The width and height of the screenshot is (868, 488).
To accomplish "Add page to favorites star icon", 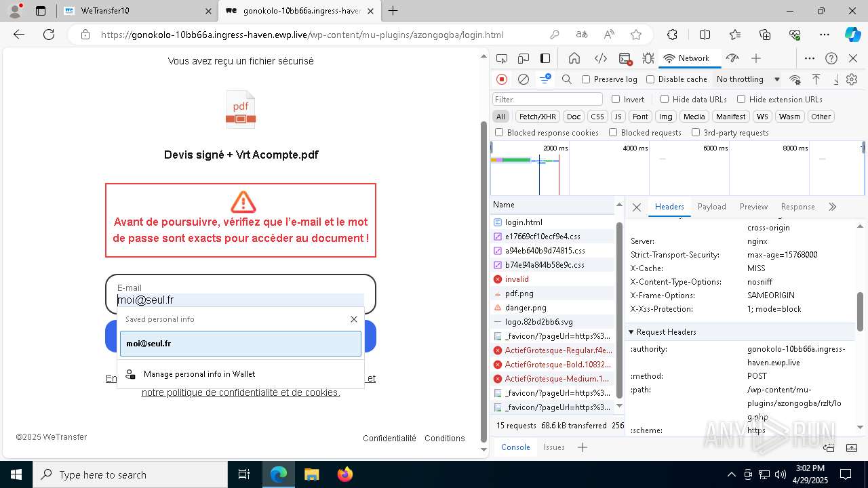I will (x=636, y=35).
